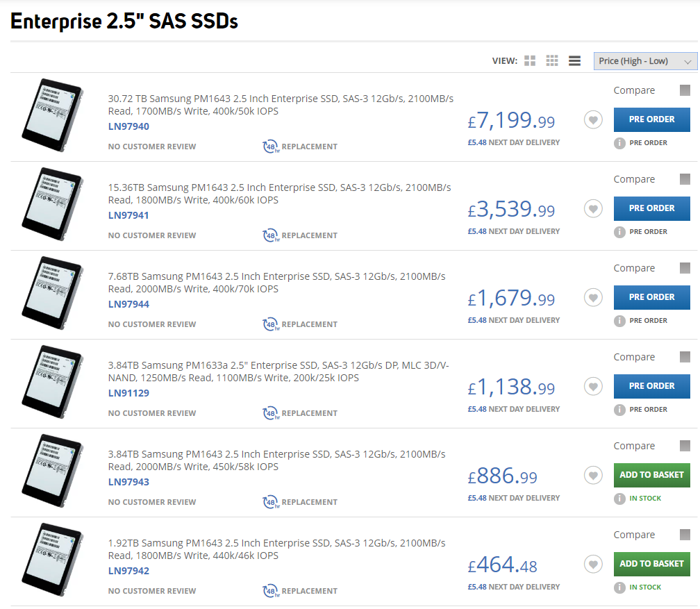
Task: Click the £7,199.99 price
Action: click(511, 121)
